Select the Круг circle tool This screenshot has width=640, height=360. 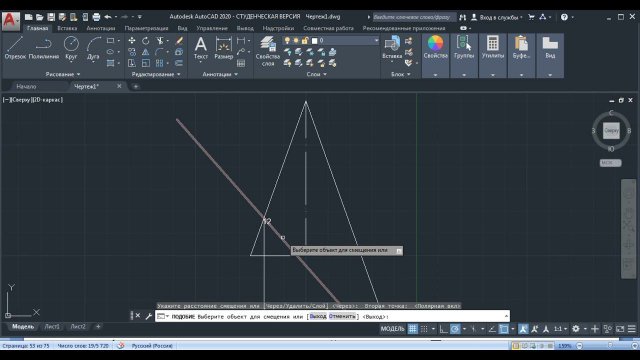click(x=71, y=48)
